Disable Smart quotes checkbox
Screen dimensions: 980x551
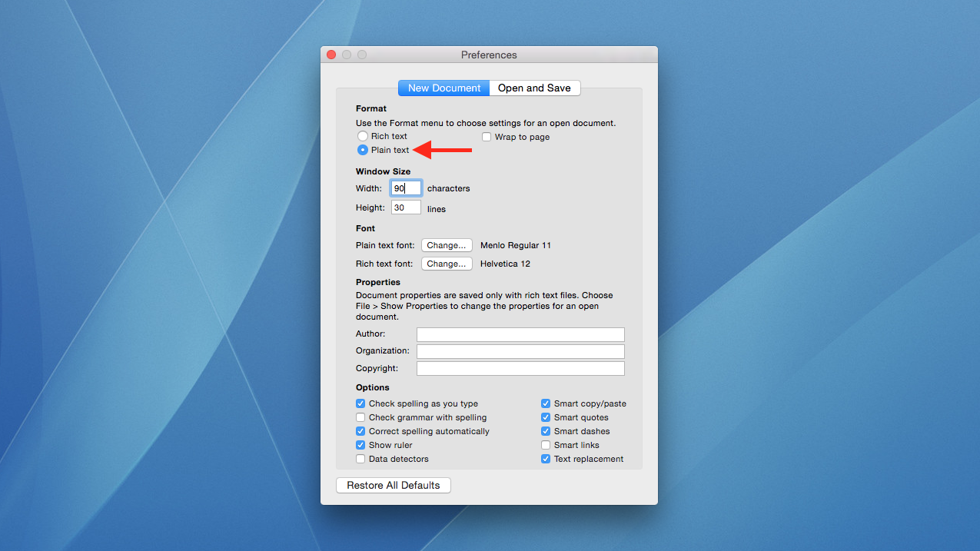(546, 417)
